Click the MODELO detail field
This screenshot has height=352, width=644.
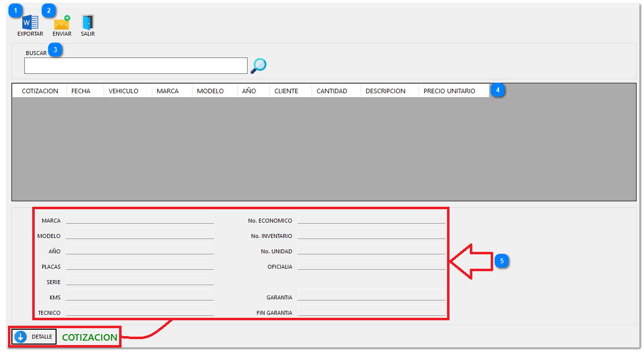(x=140, y=233)
